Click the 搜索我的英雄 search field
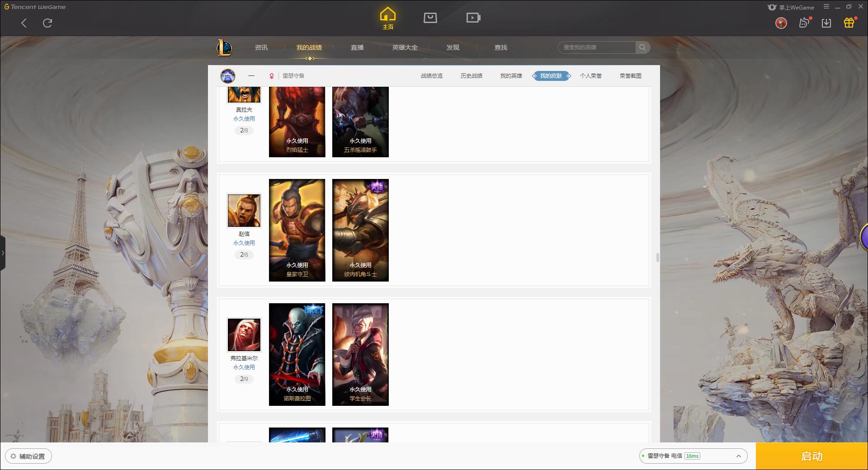The width and height of the screenshot is (868, 470). (x=597, y=47)
